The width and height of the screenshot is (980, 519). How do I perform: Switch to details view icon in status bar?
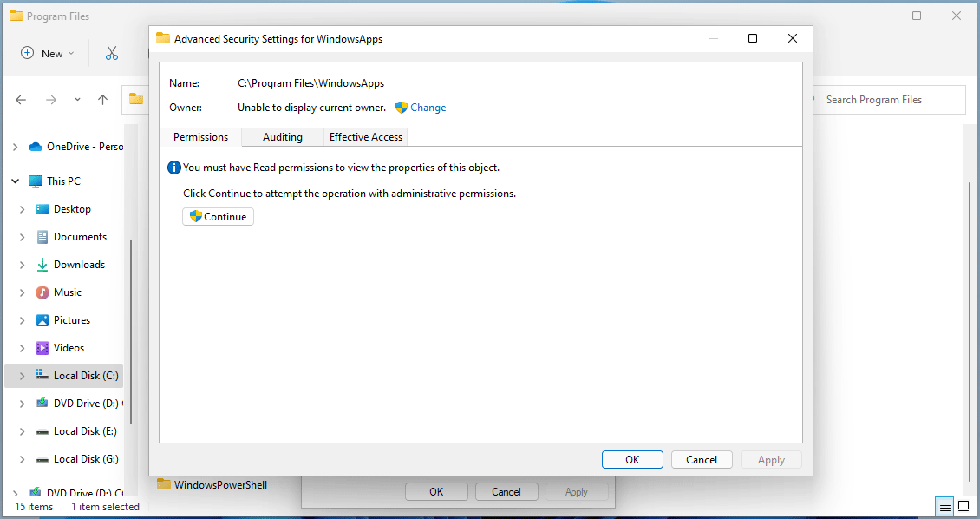coord(945,506)
